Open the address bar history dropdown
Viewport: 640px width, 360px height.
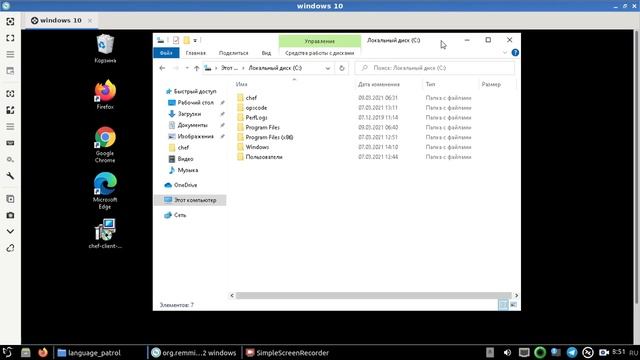coord(328,68)
